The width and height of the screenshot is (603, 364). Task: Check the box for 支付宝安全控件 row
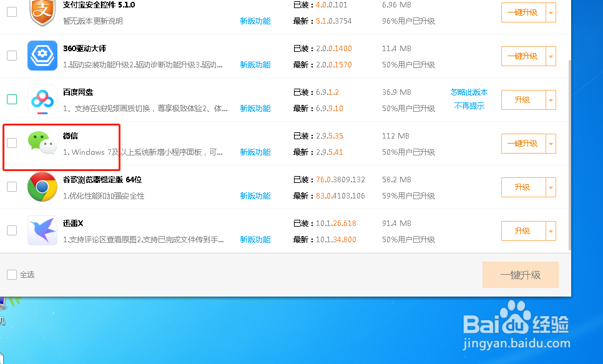pos(12,12)
